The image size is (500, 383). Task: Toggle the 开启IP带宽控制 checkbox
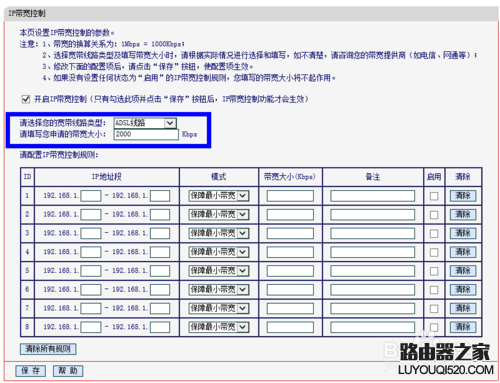coord(26,99)
